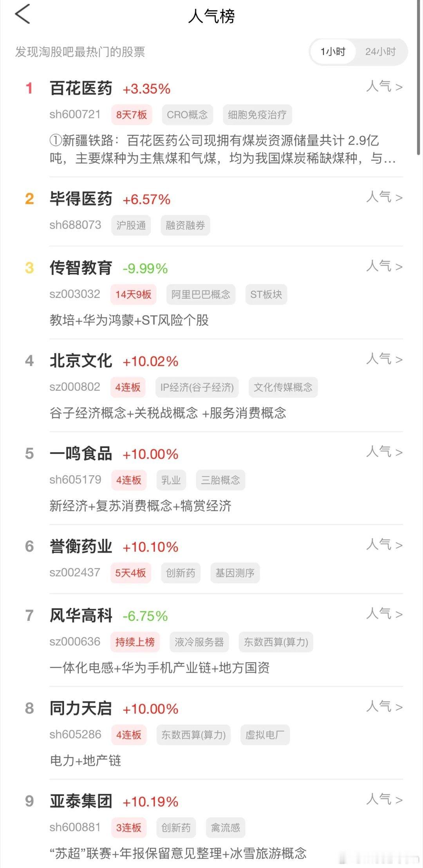Open 人气 chevron for 毕得医药

tap(384, 197)
